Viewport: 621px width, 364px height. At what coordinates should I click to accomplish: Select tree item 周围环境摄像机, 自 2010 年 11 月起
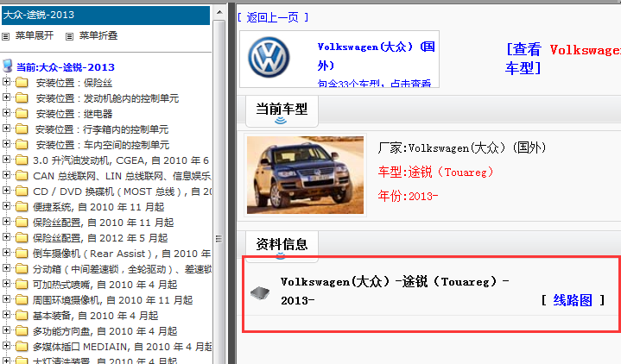coord(112,300)
